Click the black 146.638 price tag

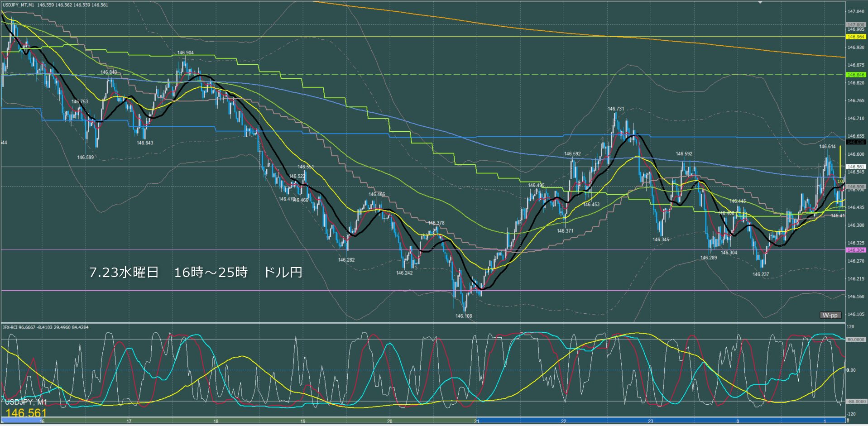(856, 142)
